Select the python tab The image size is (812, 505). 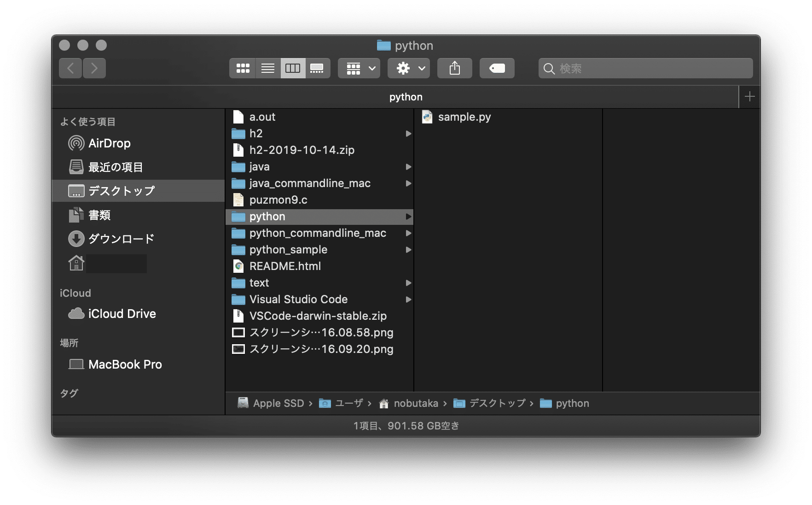[x=405, y=97]
